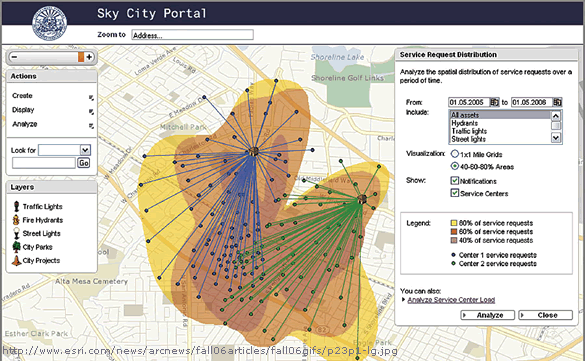Open the Look for dropdown
585x361 pixels.
pyautogui.click(x=85, y=150)
